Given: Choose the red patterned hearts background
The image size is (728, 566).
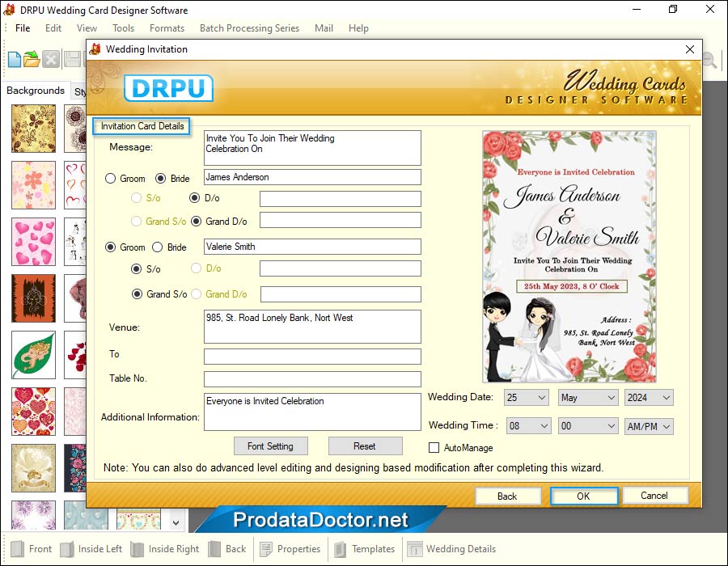Looking at the screenshot, I should tap(33, 412).
